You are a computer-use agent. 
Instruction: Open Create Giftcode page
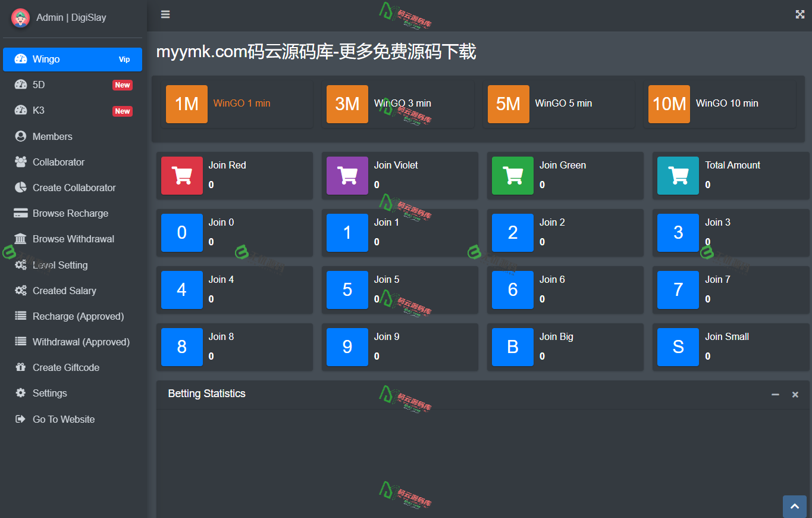tap(65, 367)
